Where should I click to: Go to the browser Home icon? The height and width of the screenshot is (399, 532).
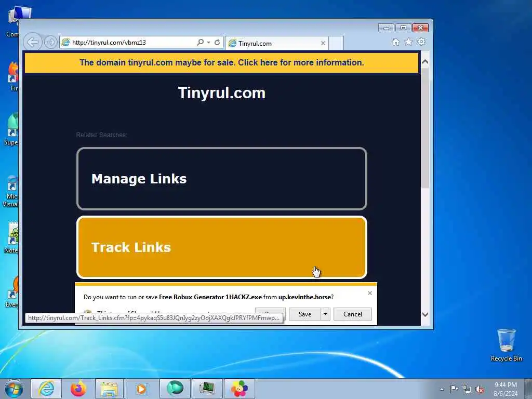395,42
